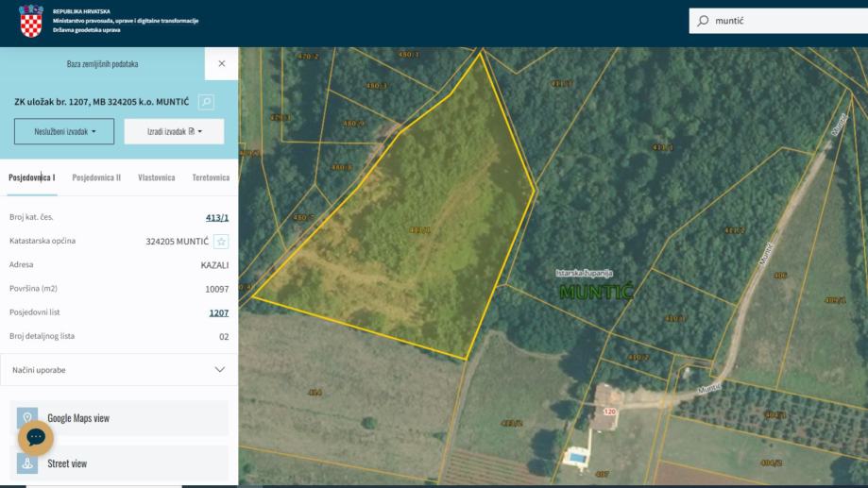Switch to the Vlastovnica tab
Image resolution: width=868 pixels, height=488 pixels.
[157, 177]
